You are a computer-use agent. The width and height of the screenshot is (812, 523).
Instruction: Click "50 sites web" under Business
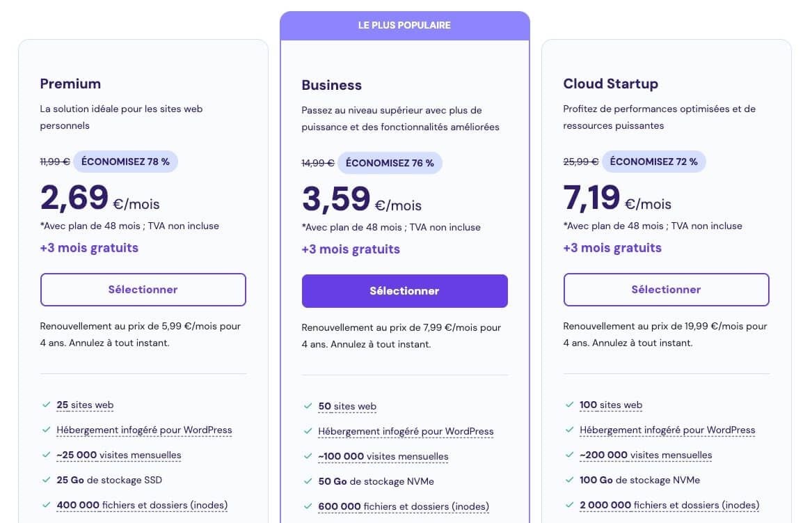pyautogui.click(x=348, y=406)
